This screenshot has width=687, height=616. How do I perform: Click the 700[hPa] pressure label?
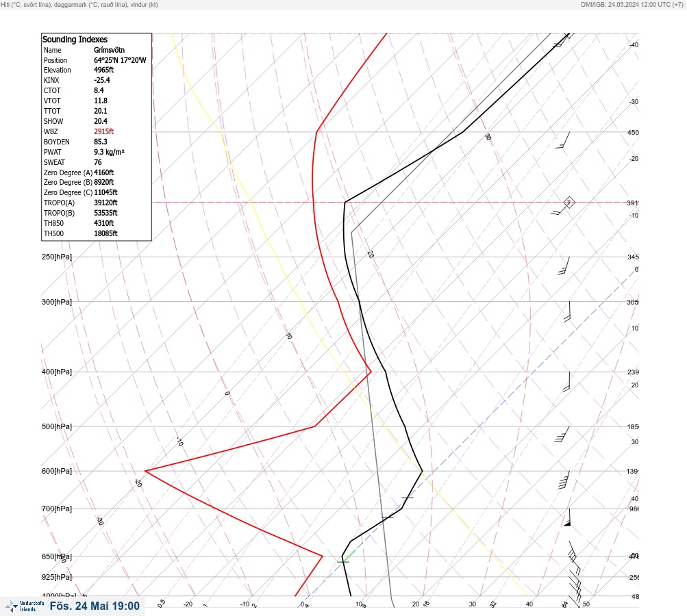coord(57,509)
